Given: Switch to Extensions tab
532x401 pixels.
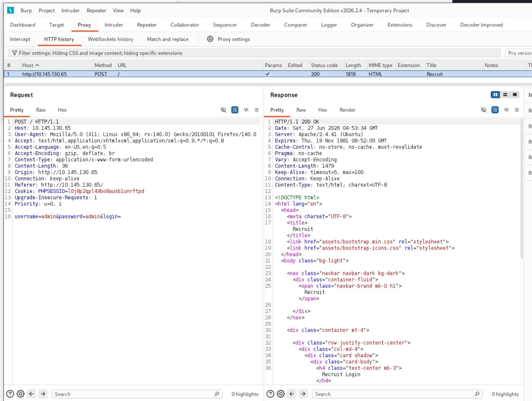Looking at the screenshot, I should [400, 25].
